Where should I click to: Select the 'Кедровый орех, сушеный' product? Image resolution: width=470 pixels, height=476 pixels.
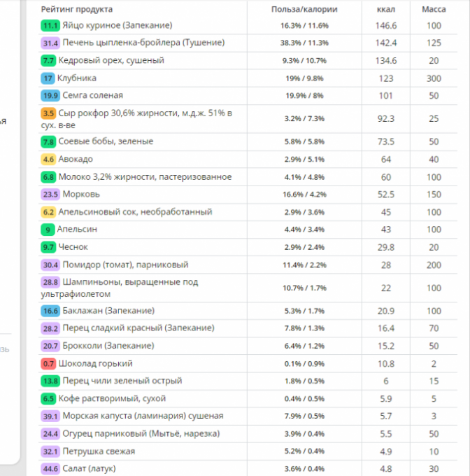121,61
